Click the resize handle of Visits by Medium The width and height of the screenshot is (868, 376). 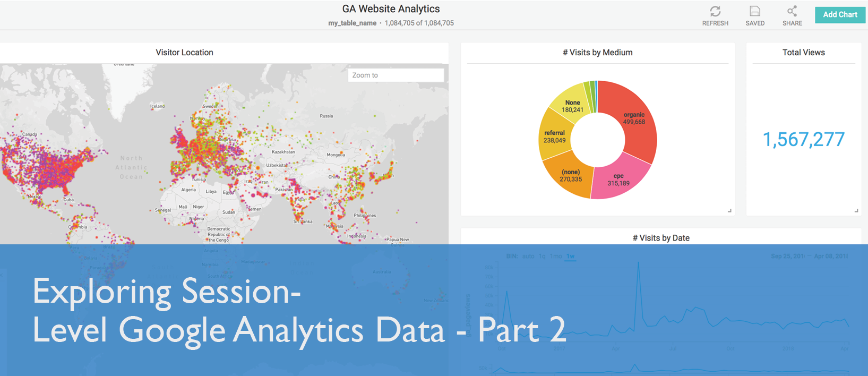pyautogui.click(x=729, y=211)
